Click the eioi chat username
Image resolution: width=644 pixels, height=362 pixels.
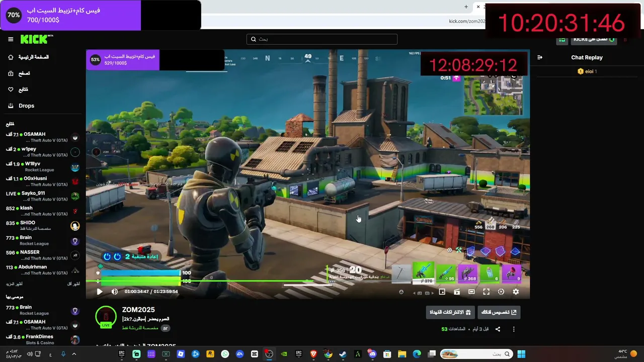click(589, 71)
